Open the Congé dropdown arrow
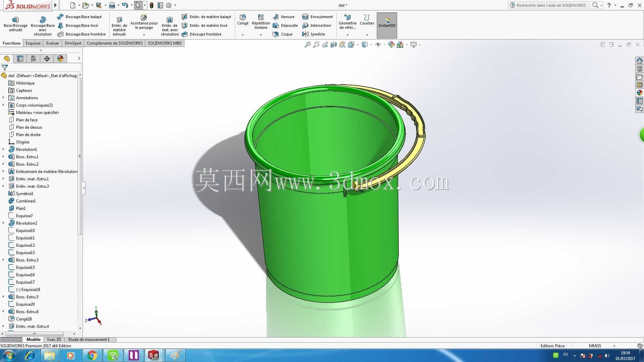This screenshot has height=362, width=644. click(243, 35)
